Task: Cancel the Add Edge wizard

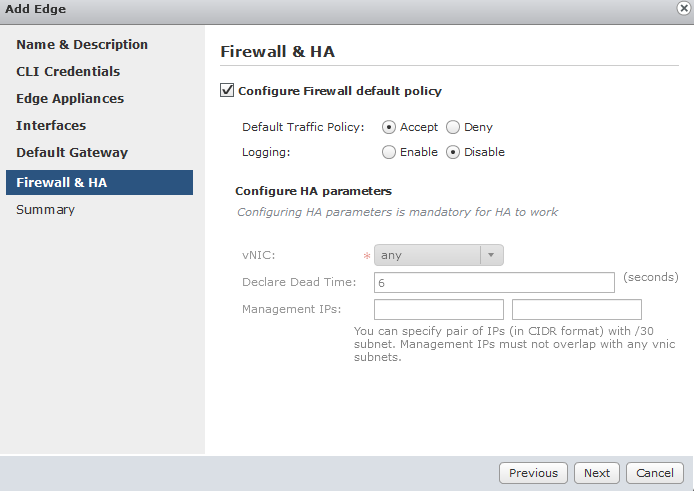Action: click(655, 473)
